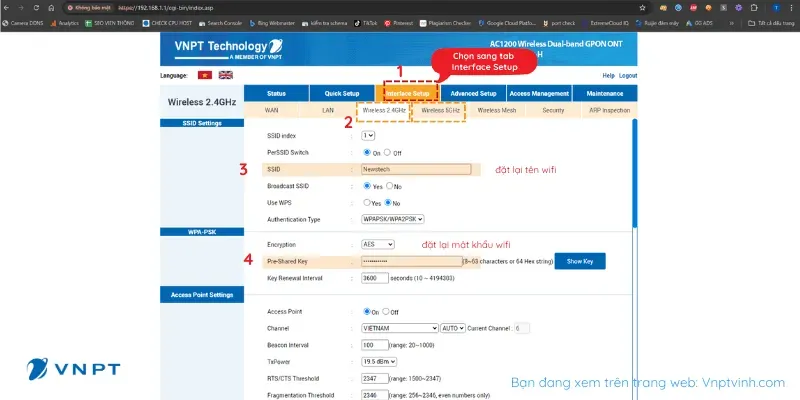
Task: Set Broadcast SSID to No
Action: click(x=389, y=186)
